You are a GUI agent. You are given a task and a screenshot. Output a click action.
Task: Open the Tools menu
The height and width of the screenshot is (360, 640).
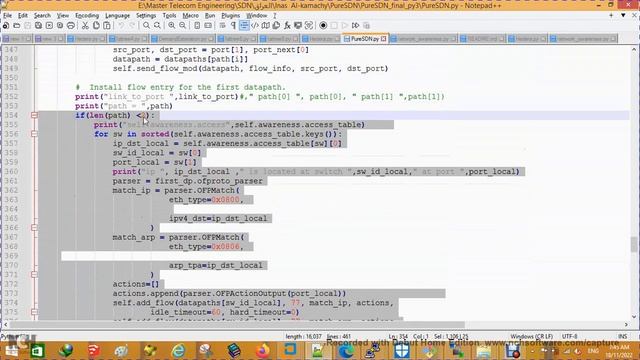pyautogui.click(x=169, y=16)
